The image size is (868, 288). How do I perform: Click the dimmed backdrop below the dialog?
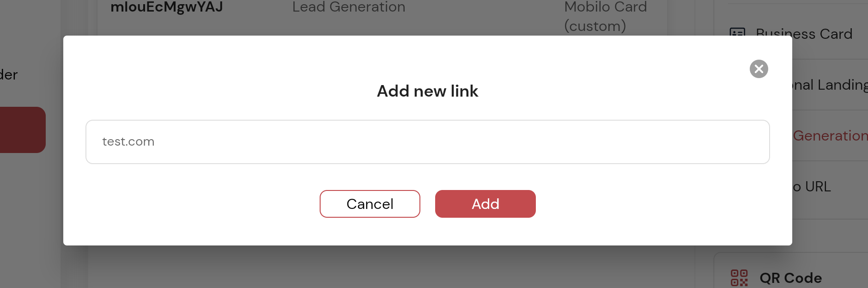click(x=370, y=268)
